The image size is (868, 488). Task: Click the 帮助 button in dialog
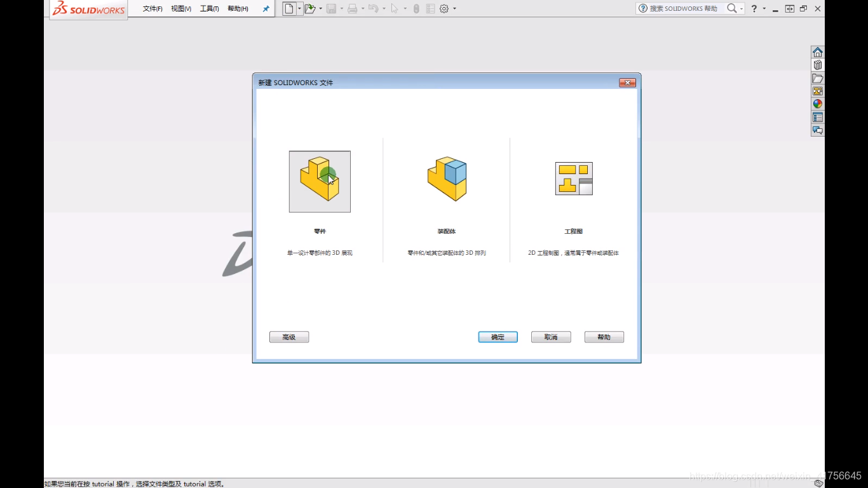(604, 337)
